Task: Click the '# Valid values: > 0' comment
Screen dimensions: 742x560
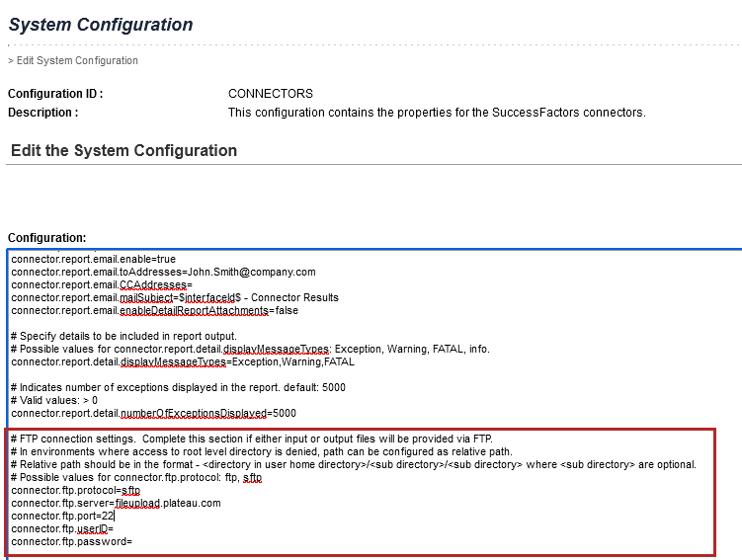Action: pyautogui.click(x=54, y=400)
